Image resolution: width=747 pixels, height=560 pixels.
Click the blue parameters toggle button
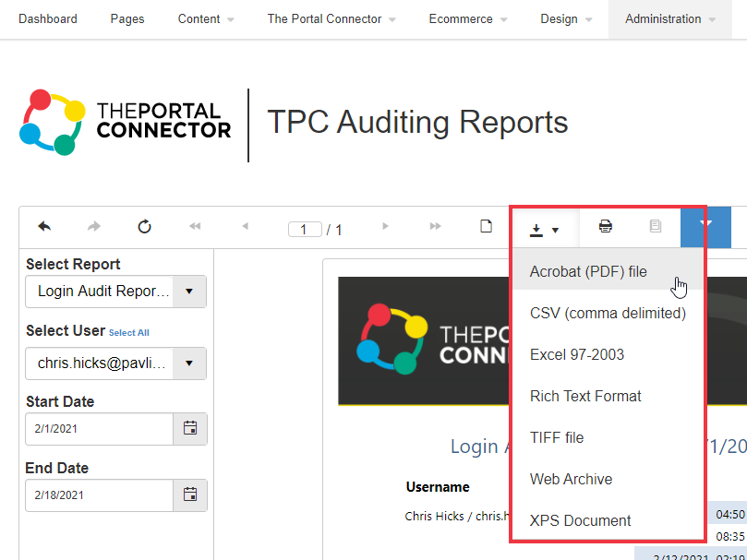[705, 227]
